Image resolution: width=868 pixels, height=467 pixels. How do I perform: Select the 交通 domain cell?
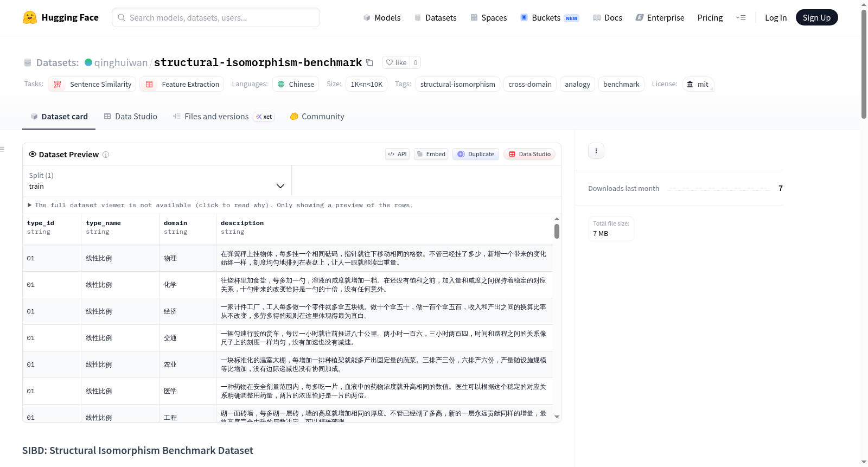click(x=188, y=338)
